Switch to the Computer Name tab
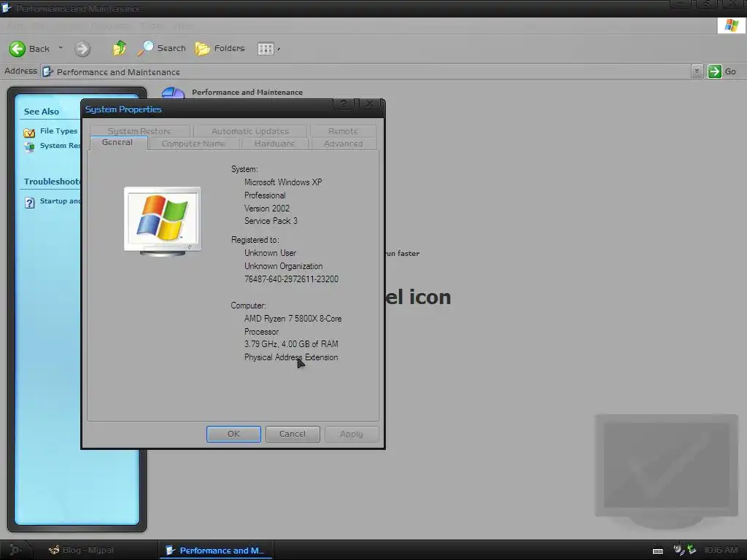 [194, 144]
